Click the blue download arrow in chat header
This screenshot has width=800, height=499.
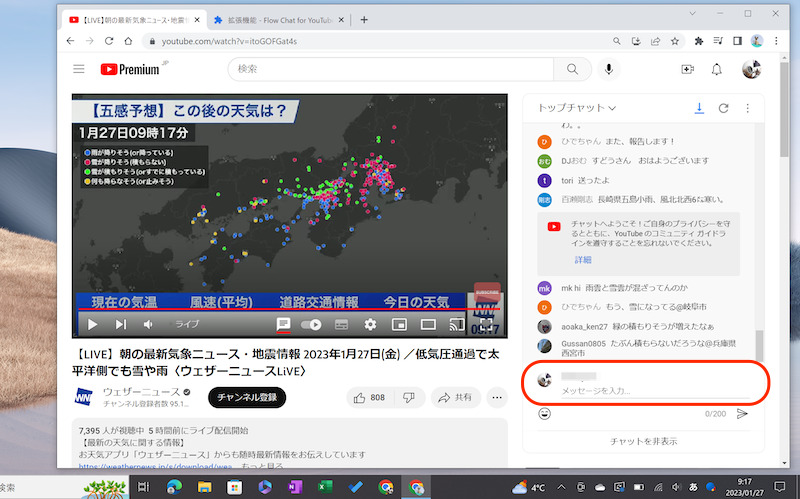[x=700, y=107]
